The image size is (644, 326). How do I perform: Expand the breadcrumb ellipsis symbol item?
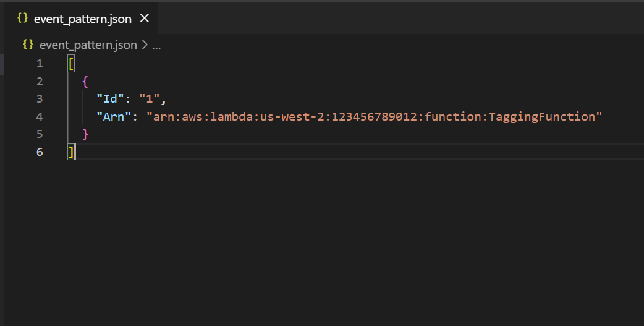click(x=156, y=45)
